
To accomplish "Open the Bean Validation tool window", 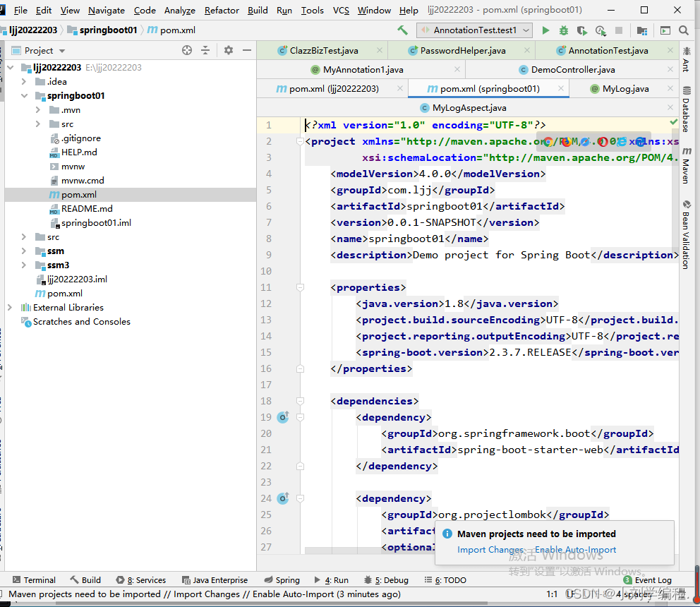I will point(686,234).
